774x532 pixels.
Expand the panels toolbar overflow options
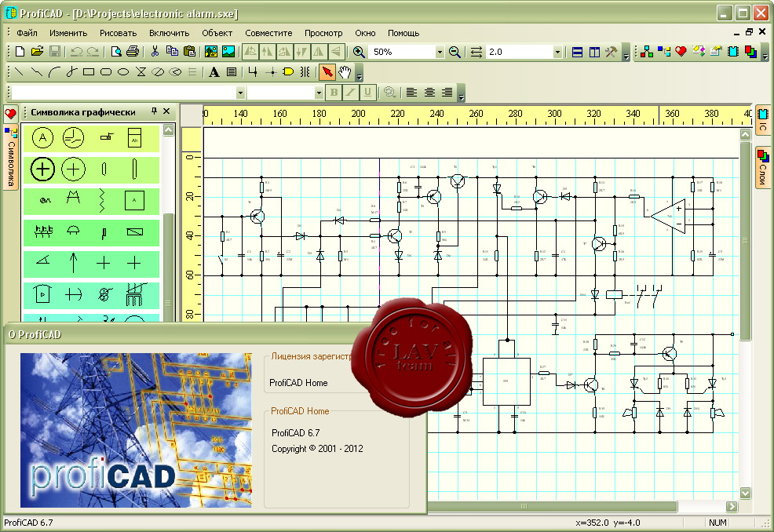(765, 53)
